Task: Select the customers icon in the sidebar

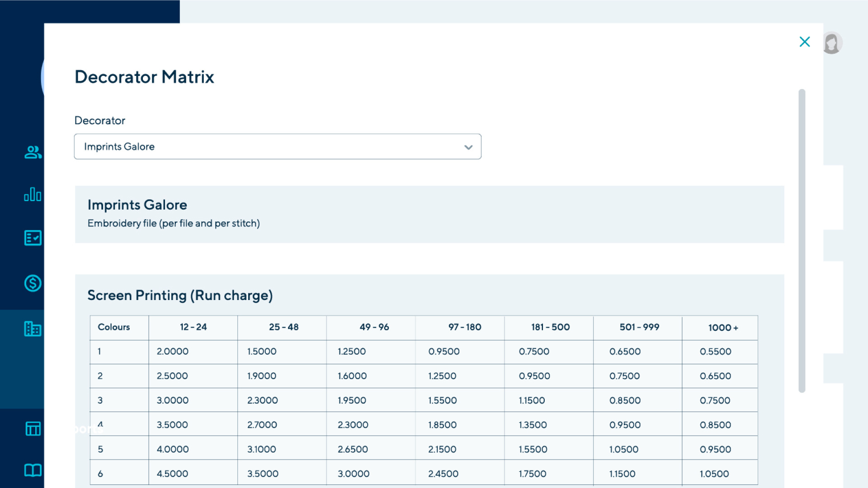Action: 32,152
